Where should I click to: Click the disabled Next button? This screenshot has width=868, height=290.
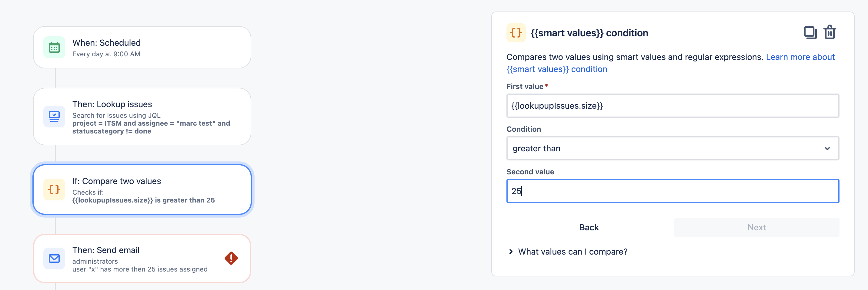pos(756,227)
